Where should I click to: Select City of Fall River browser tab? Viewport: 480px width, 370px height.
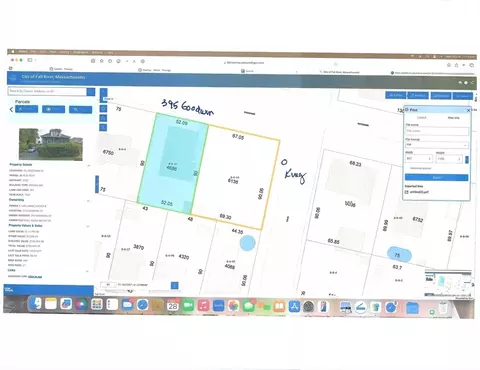[x=339, y=72]
